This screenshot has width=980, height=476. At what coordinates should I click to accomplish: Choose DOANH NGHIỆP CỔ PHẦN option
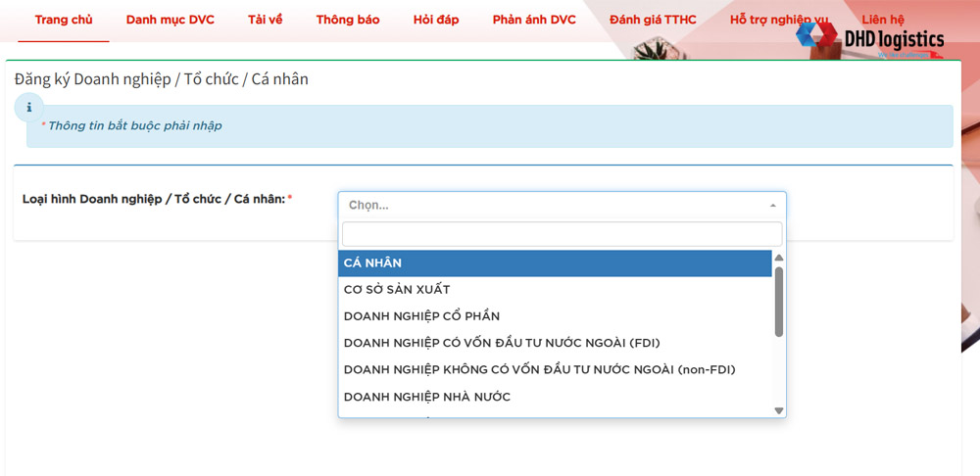point(555,316)
